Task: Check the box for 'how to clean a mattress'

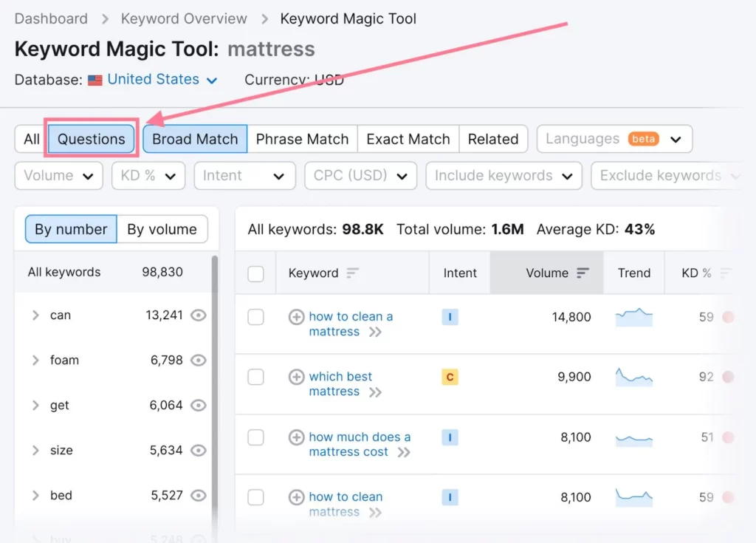Action: click(255, 317)
